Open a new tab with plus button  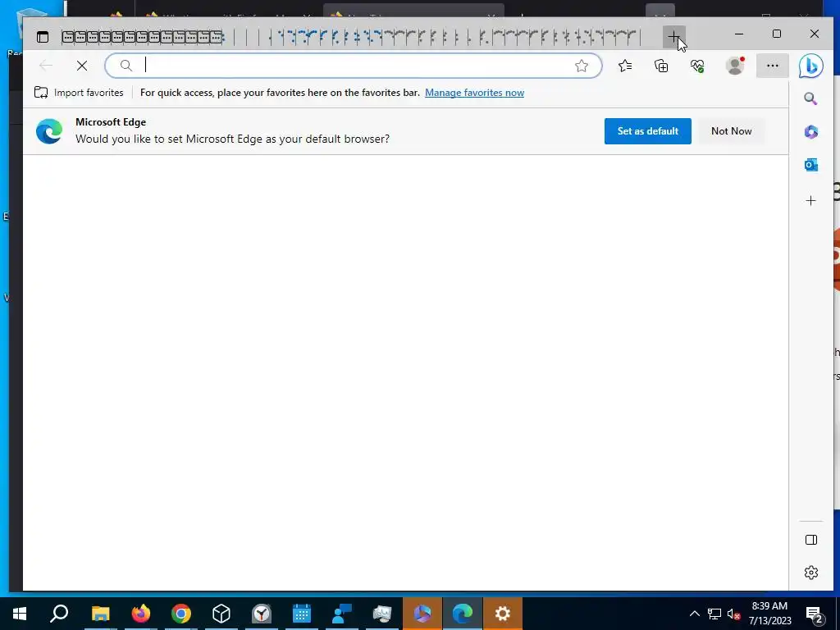[x=674, y=36]
